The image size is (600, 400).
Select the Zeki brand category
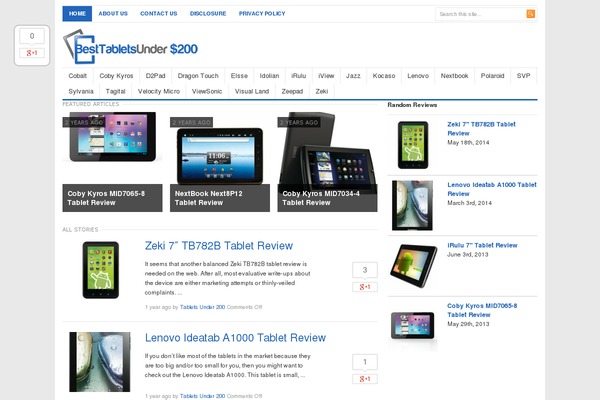pyautogui.click(x=321, y=91)
